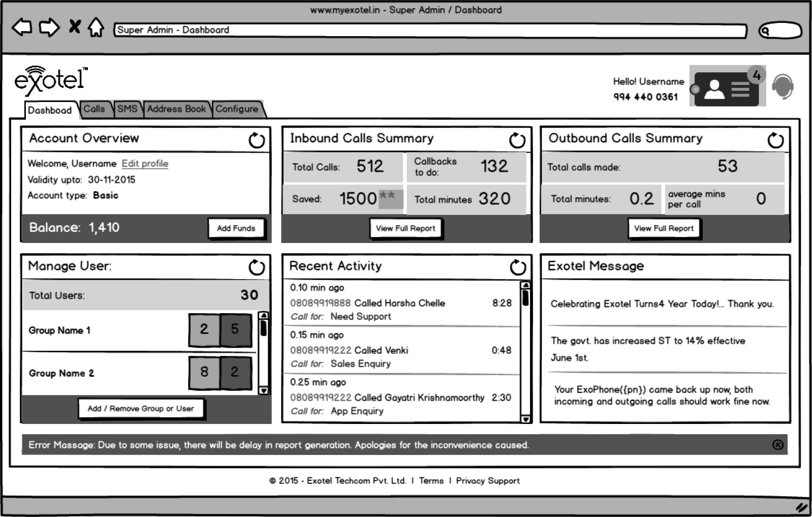The height and width of the screenshot is (517, 812).
Task: Click the Callbacks to do 132 value
Action: pos(494,166)
